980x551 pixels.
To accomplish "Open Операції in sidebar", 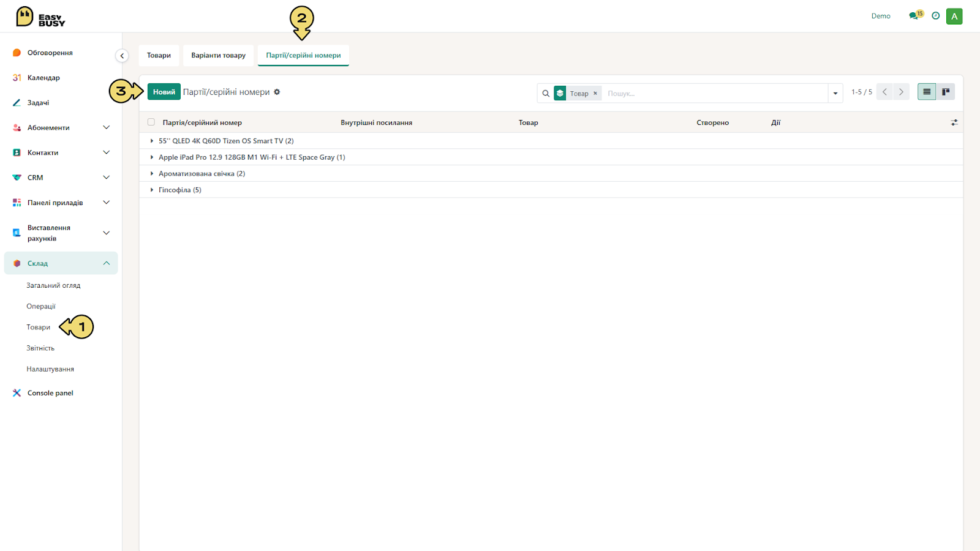I will coord(41,306).
